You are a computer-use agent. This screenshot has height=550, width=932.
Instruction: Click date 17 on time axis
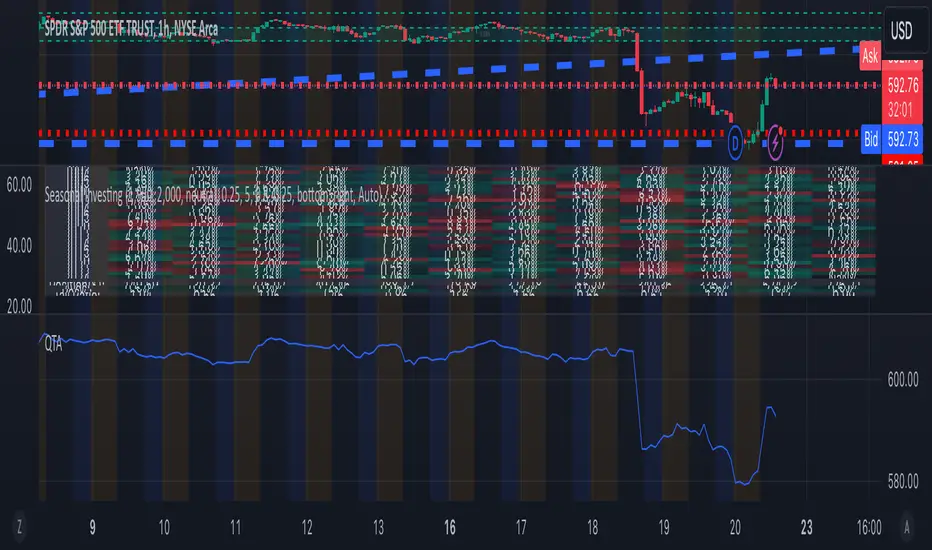coord(521,527)
